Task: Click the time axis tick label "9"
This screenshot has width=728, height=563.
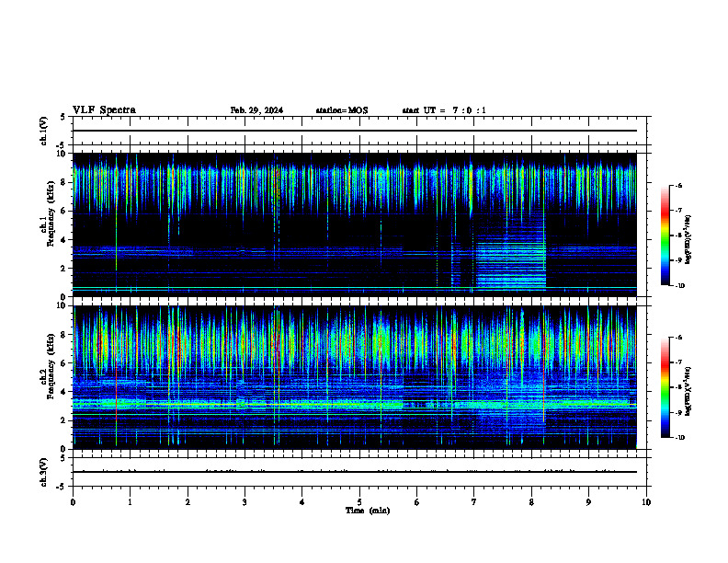Action: [588, 502]
